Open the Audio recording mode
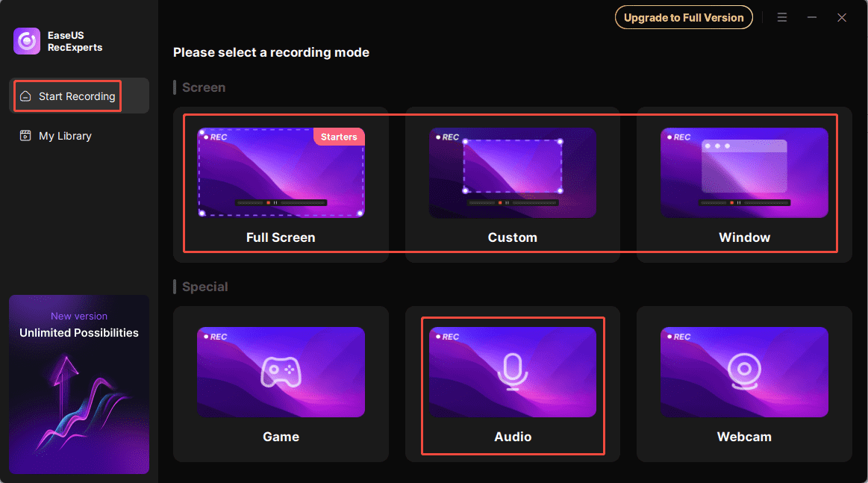Screen dimensions: 868x483 tap(513, 383)
